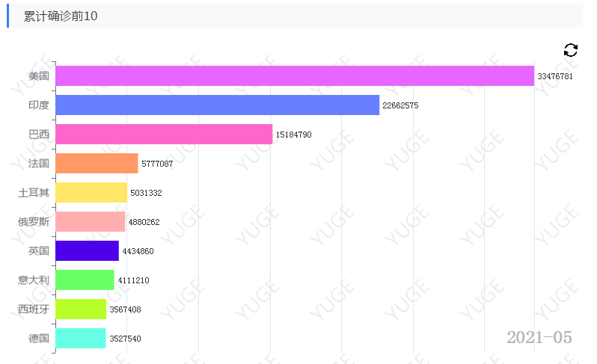The image size is (597, 364).
Task: Click the pink 巴西 bar
Action: [x=164, y=135]
